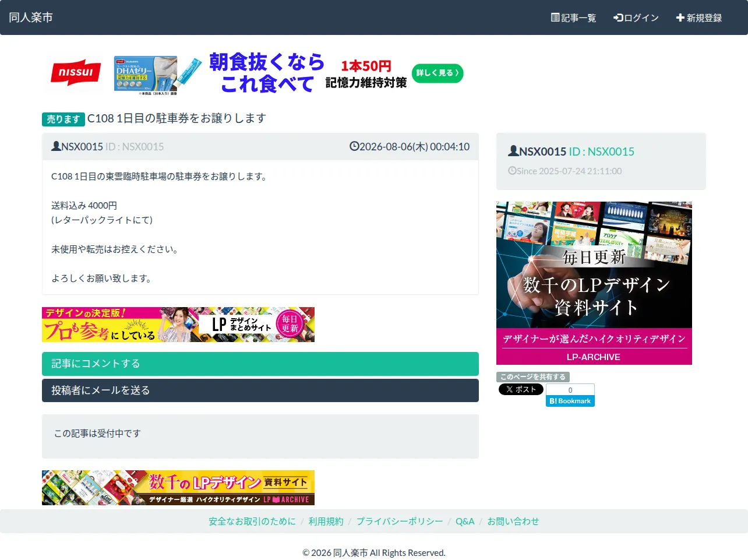
Task: Select the text よろしくお願い致します。
Action: pyautogui.click(x=103, y=279)
